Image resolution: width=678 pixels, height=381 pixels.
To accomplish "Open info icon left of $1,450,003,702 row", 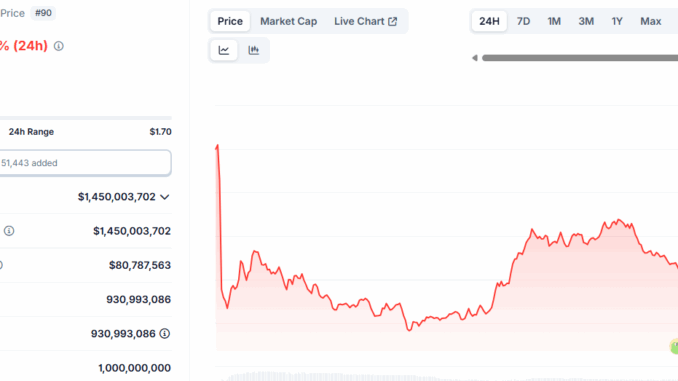I will coord(9,231).
